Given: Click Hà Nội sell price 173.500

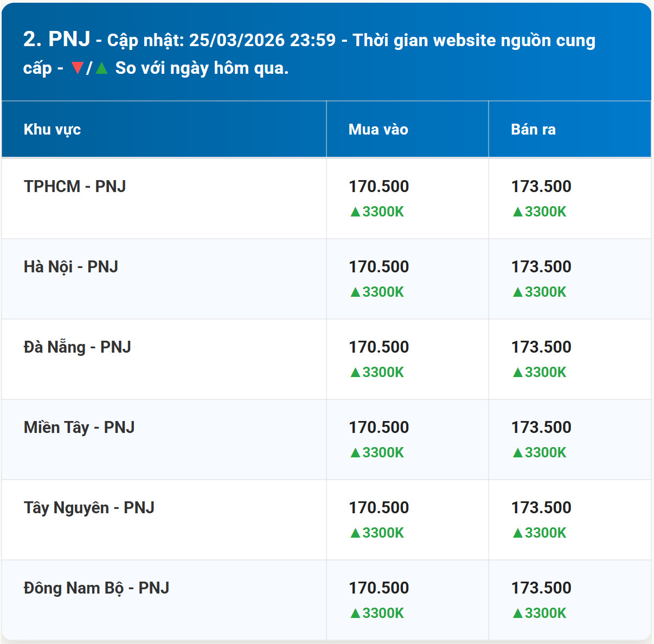Looking at the screenshot, I should [x=541, y=267].
